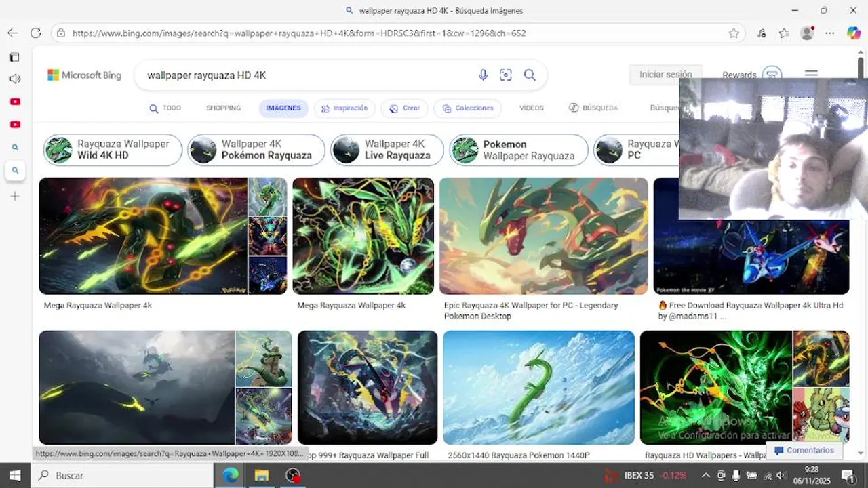This screenshot has width=868, height=488.
Task: Open the first YouTube sidebar tab
Action: pyautogui.click(x=15, y=102)
